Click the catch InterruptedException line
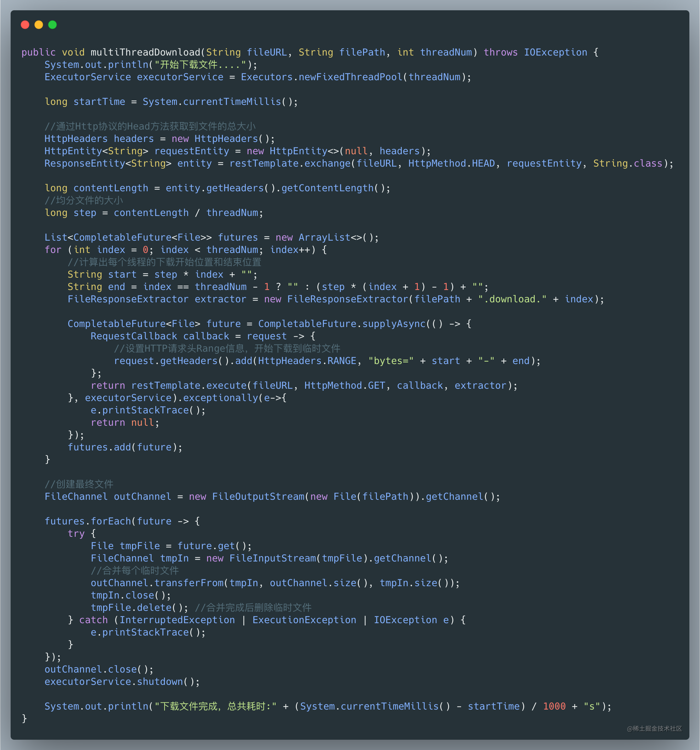 tap(266, 620)
